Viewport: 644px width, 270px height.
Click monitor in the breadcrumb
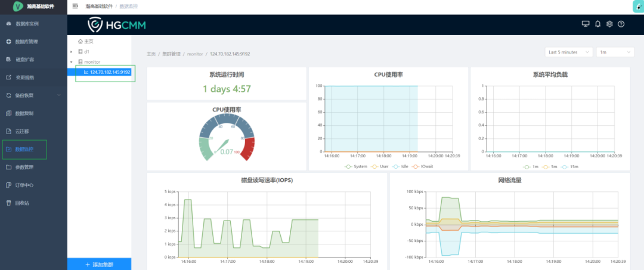click(x=195, y=54)
